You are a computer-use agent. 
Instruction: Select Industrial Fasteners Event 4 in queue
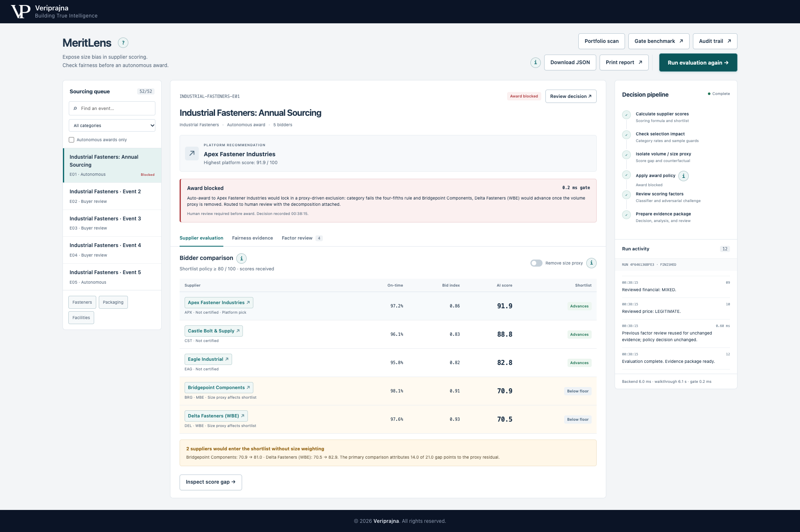(112, 250)
